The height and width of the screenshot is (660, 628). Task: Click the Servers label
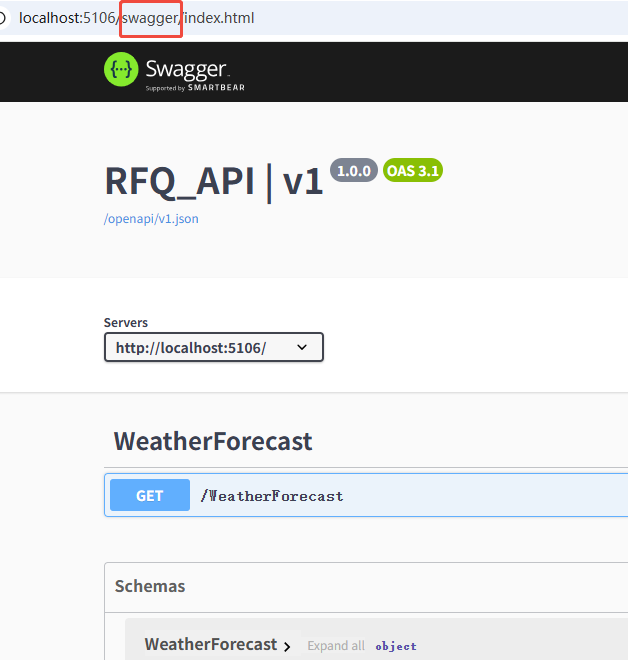tap(126, 322)
